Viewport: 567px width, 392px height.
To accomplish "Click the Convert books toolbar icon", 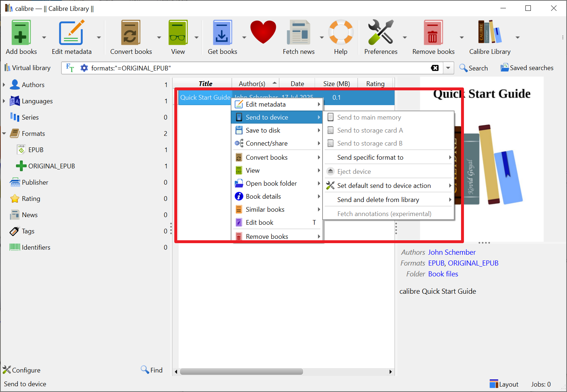I will coord(131,33).
